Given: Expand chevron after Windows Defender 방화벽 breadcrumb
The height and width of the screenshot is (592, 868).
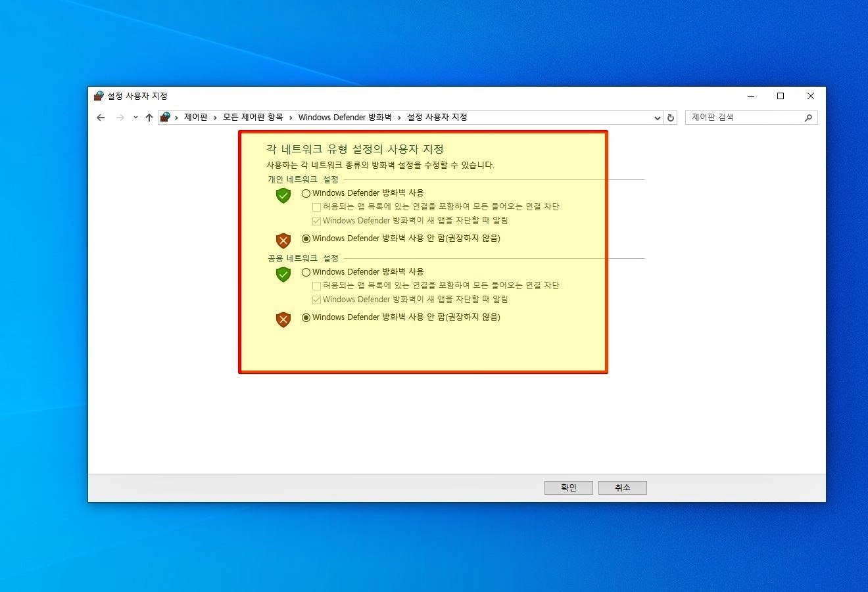Looking at the screenshot, I should [399, 118].
